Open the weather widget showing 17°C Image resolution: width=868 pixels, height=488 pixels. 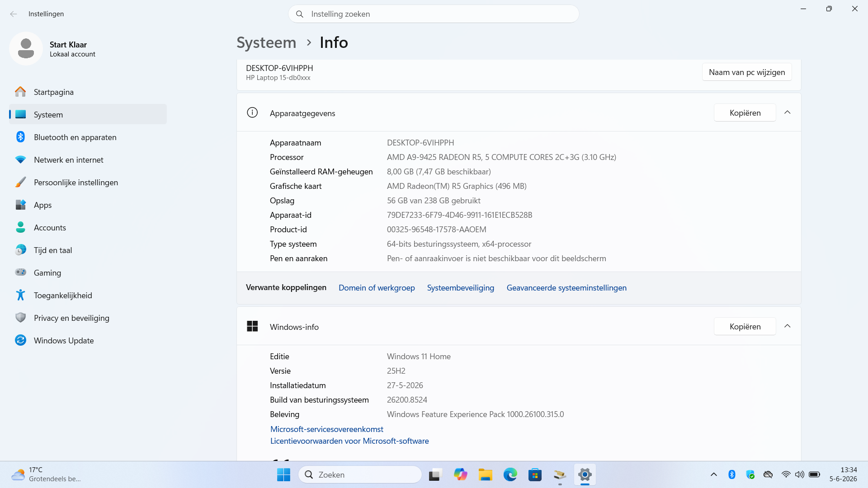pyautogui.click(x=46, y=474)
